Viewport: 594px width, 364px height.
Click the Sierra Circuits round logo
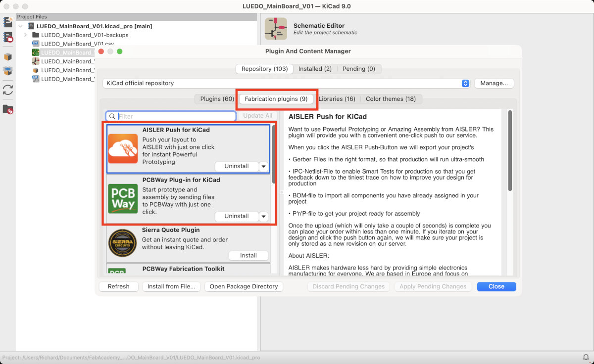pyautogui.click(x=123, y=243)
